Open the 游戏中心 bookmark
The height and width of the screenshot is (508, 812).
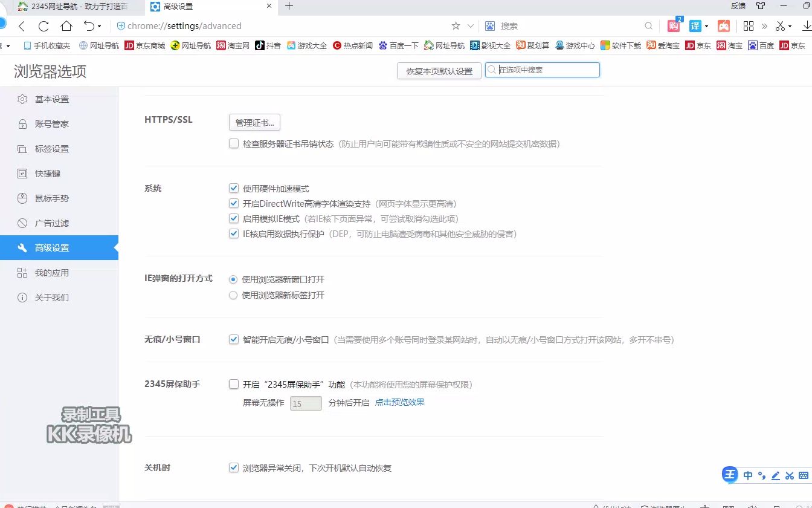pos(575,45)
